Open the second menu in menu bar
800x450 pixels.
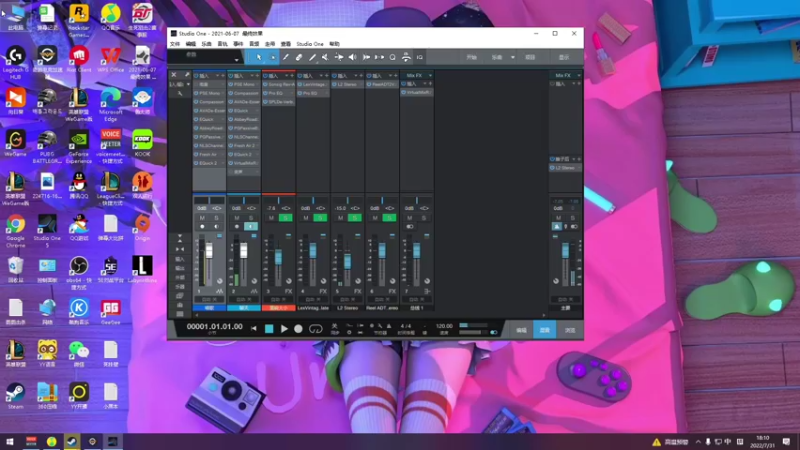pos(191,44)
